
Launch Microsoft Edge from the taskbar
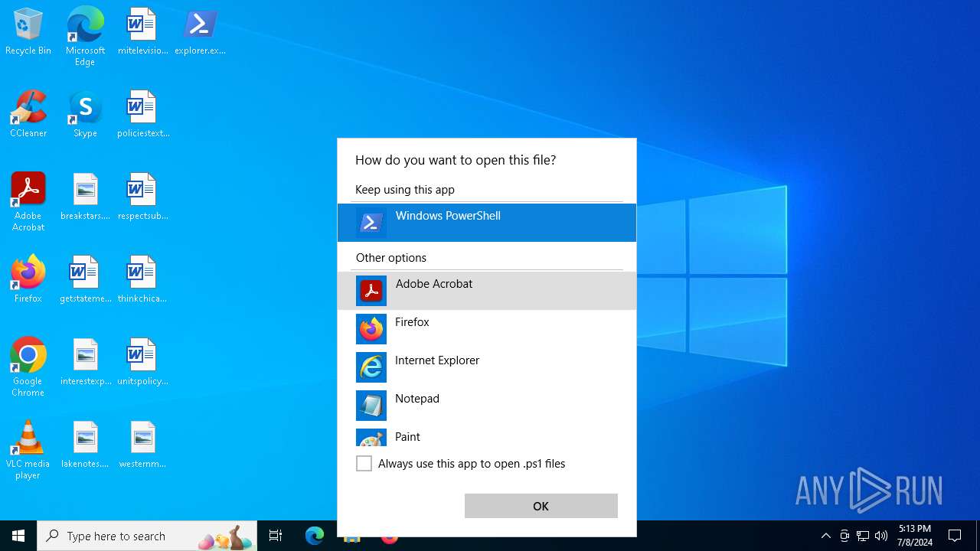(x=315, y=536)
